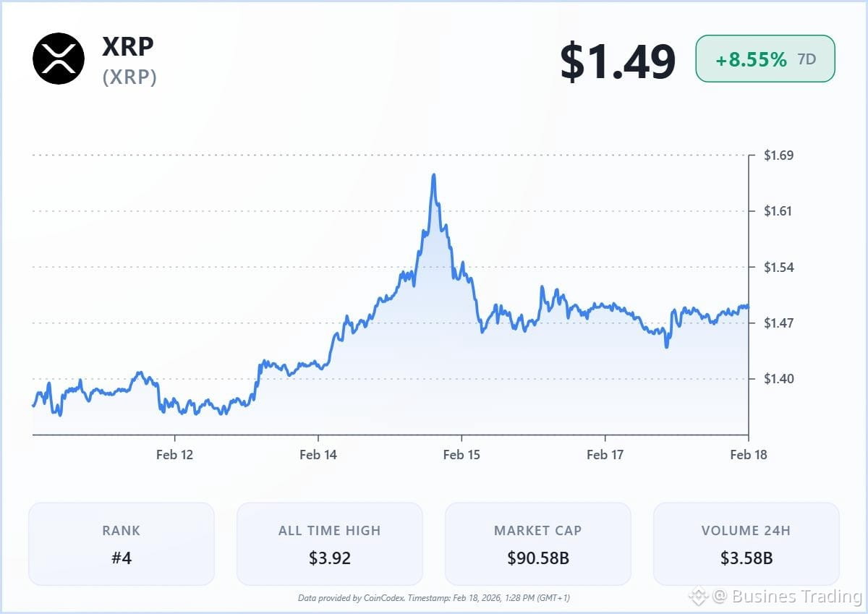Click the (XRP) ticker symbol text

click(129, 77)
